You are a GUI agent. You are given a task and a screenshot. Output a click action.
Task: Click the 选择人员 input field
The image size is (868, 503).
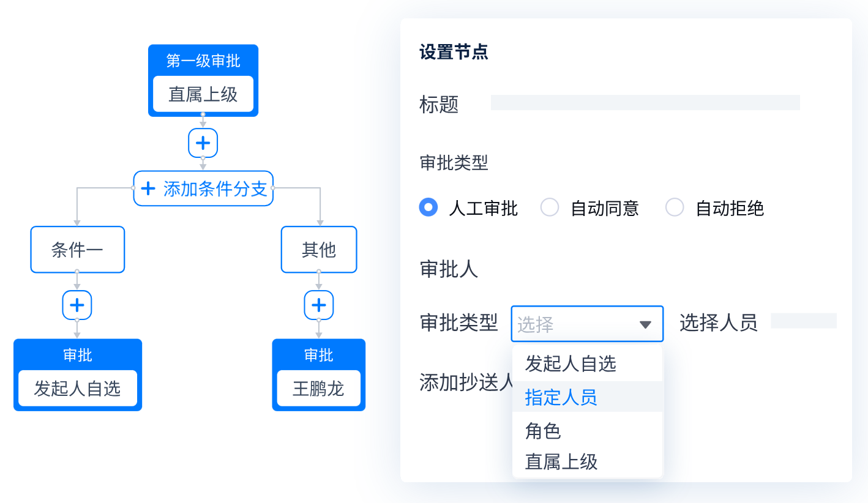(803, 321)
